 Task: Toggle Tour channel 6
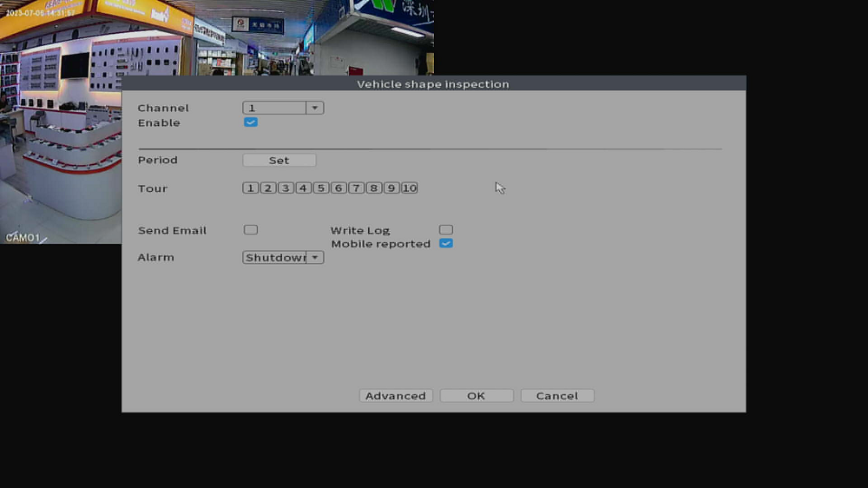click(x=339, y=188)
